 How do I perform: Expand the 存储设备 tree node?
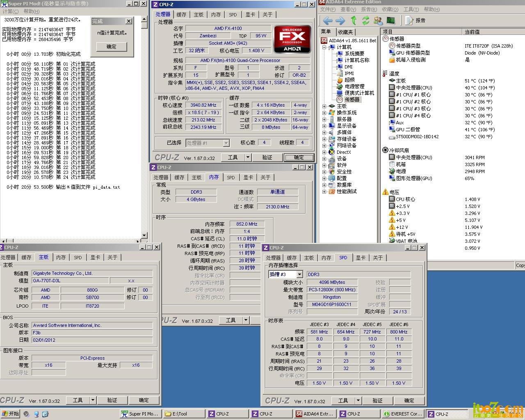tap(324, 139)
